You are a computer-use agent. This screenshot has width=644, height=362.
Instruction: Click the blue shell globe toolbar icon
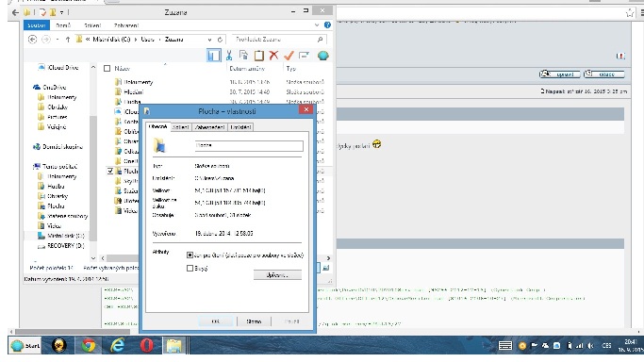322,56
